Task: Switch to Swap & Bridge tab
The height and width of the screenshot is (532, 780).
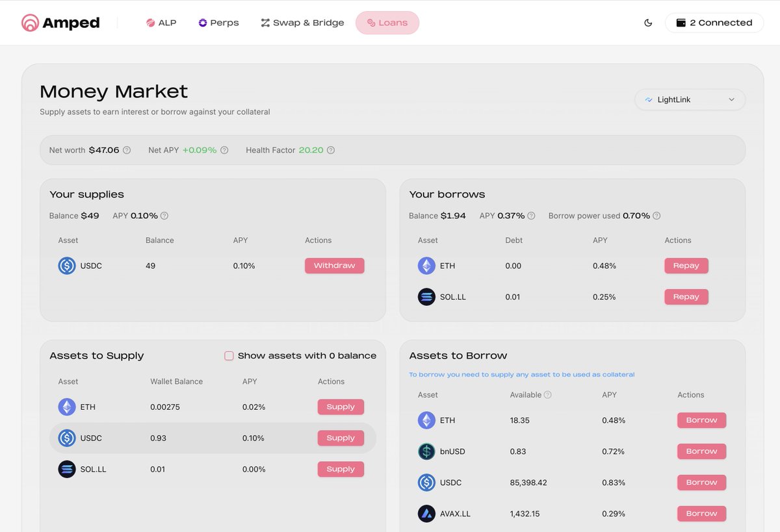Action: 302,23
